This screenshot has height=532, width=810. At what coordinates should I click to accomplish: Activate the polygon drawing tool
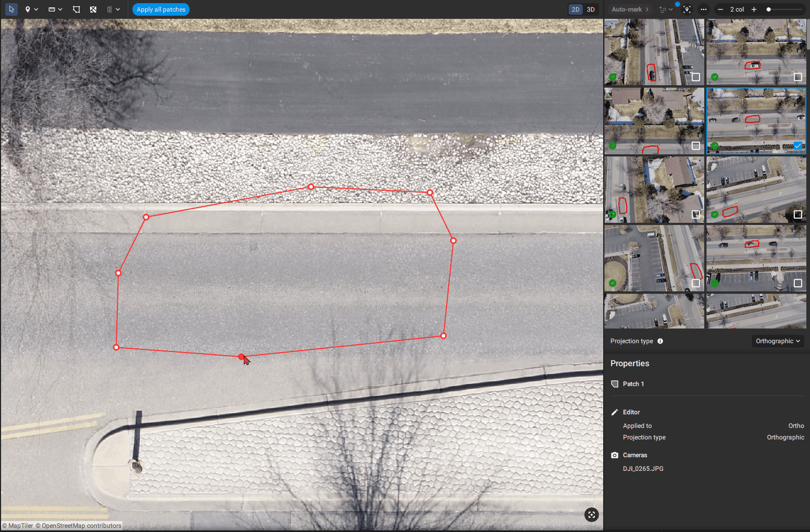coord(76,9)
